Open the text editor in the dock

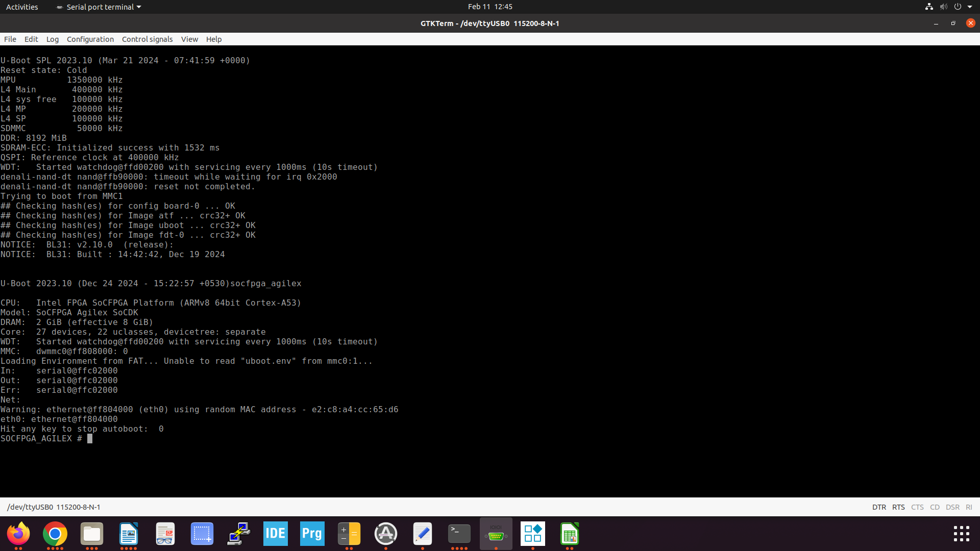coord(423,534)
